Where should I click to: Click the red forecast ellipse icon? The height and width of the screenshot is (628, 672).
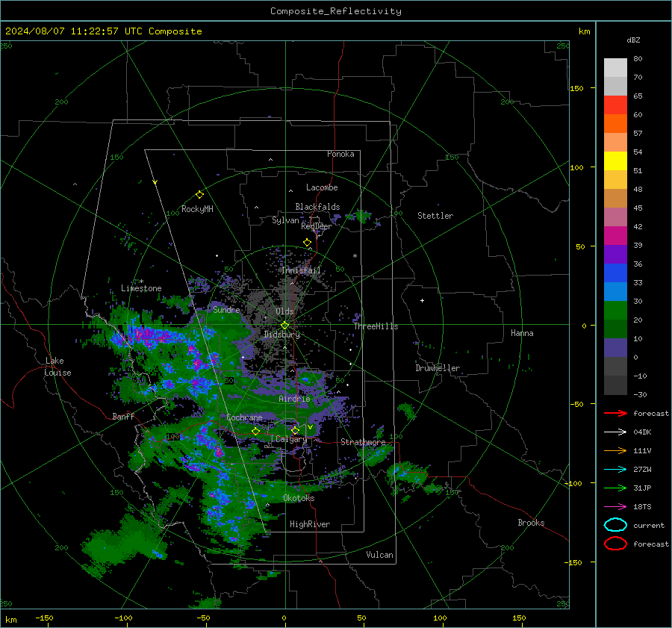click(x=615, y=544)
